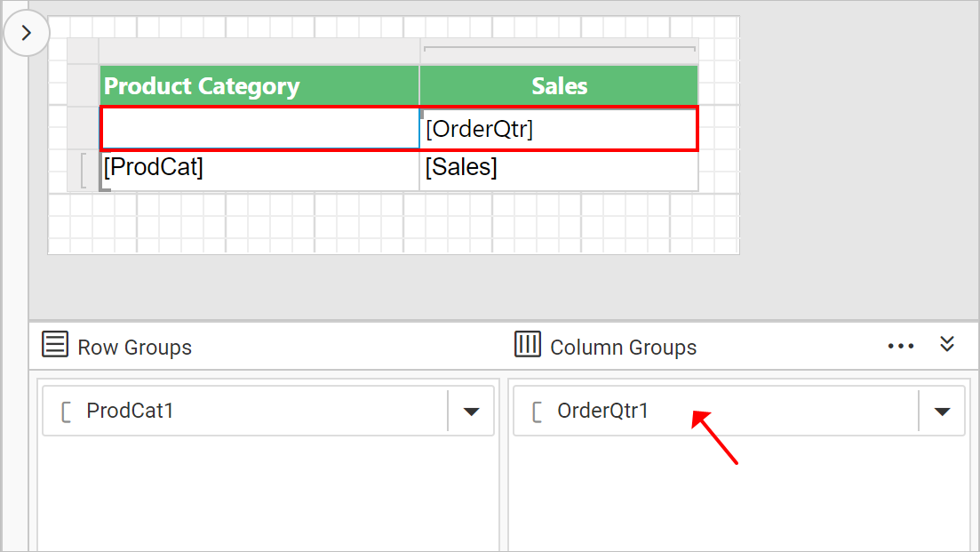This screenshot has height=552, width=980.
Task: Select the empty cell left of [OrderQtr]
Action: [259, 130]
